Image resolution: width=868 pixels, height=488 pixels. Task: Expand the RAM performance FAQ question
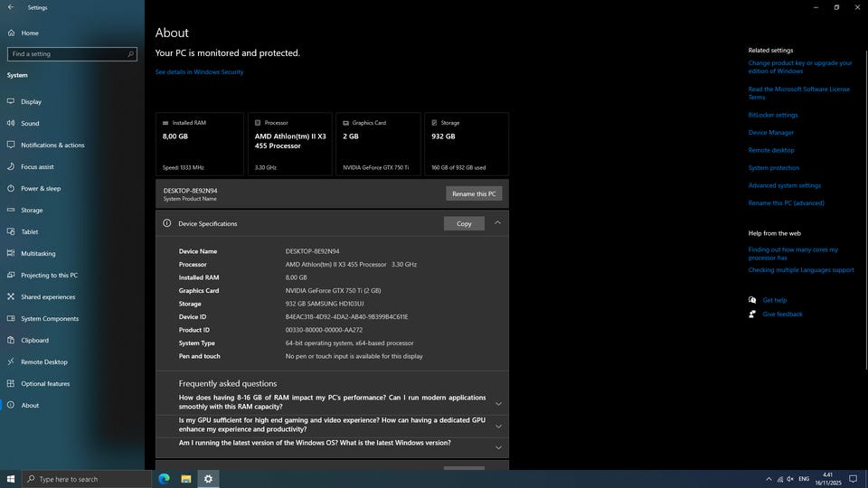[x=498, y=404]
